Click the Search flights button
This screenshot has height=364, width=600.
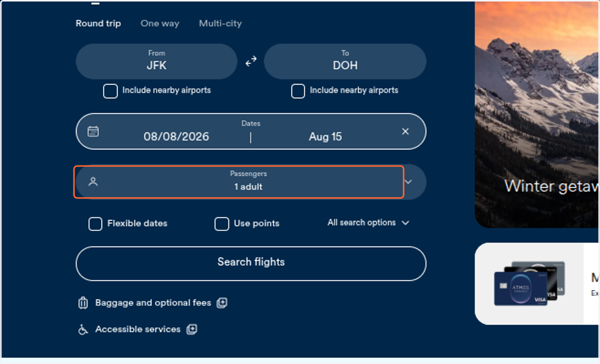tap(251, 263)
